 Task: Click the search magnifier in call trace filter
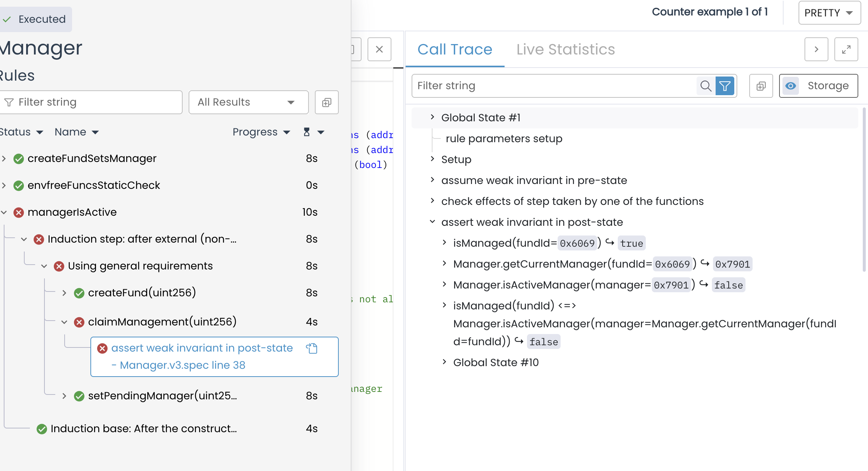pyautogui.click(x=706, y=86)
